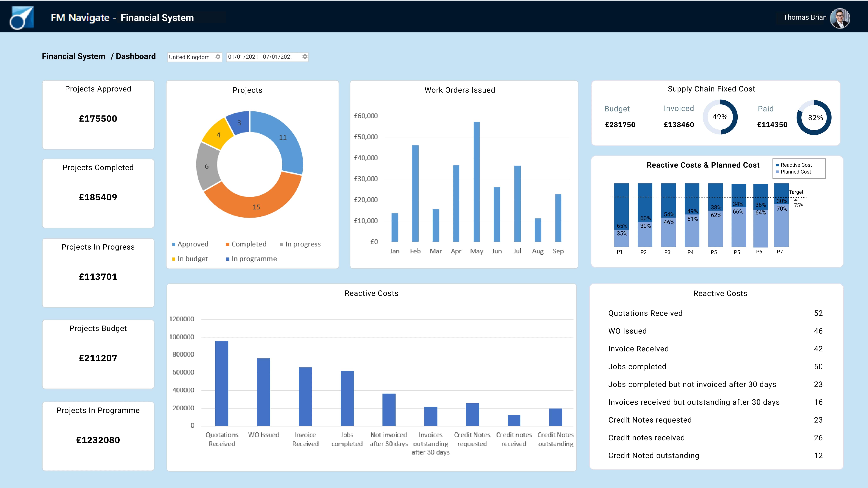Click the Completed legend orange marker
The image size is (868, 488).
click(x=228, y=245)
